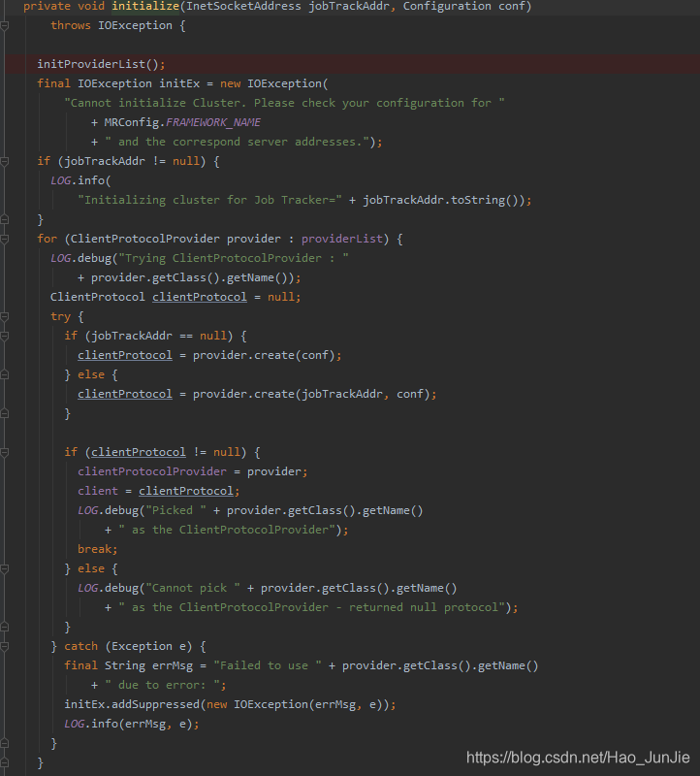
Task: Collapse fold at '} catch (Exception e) {'
Action: click(x=5, y=646)
